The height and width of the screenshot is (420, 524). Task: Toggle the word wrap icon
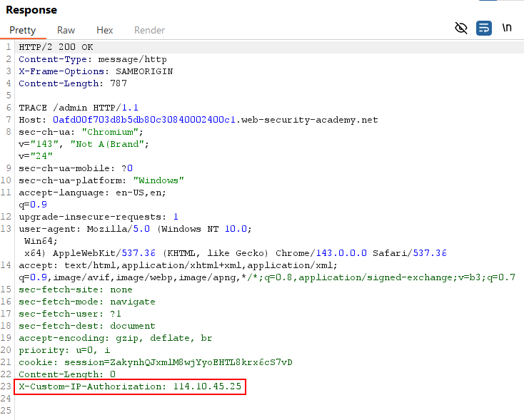pos(484,28)
